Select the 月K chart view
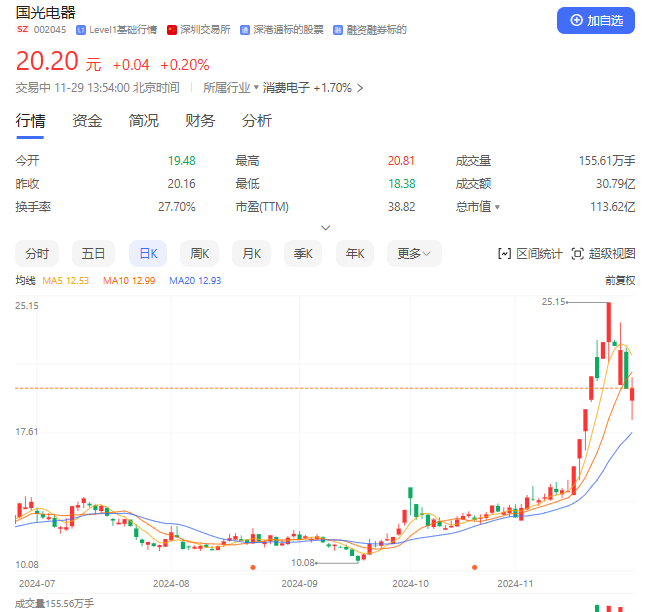648x612 pixels. (251, 253)
